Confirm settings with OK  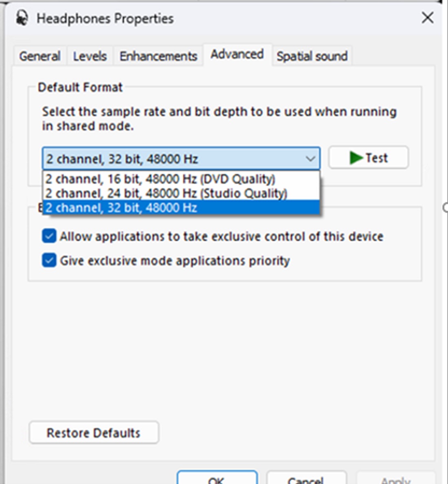pyautogui.click(x=217, y=480)
